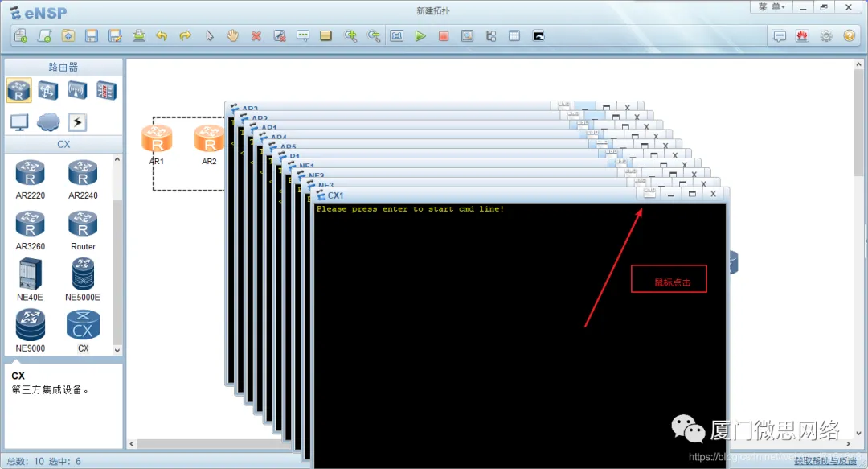Open the forum speech-bubble icon

coord(780,36)
